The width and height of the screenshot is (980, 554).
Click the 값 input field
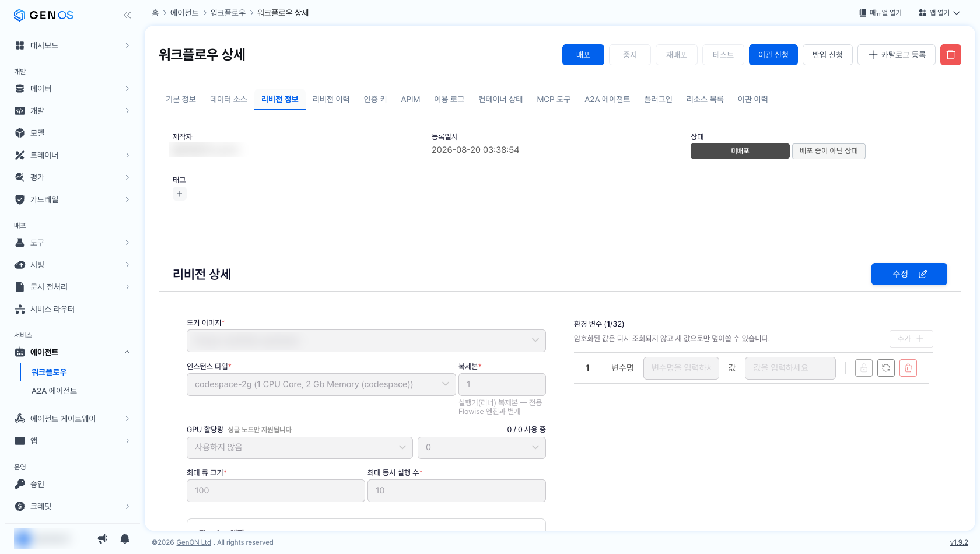(790, 368)
